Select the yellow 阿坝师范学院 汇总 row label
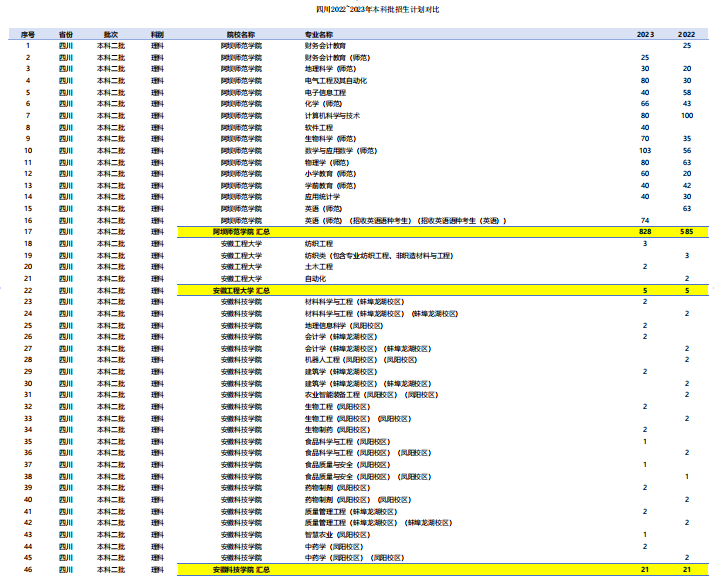Image resolution: width=714 pixels, height=576 pixels. click(241, 232)
